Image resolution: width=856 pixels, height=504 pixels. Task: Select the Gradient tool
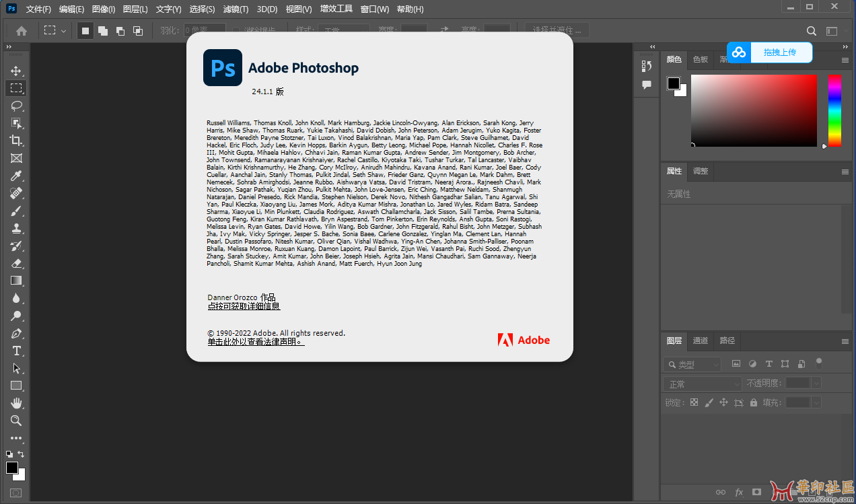(15, 281)
